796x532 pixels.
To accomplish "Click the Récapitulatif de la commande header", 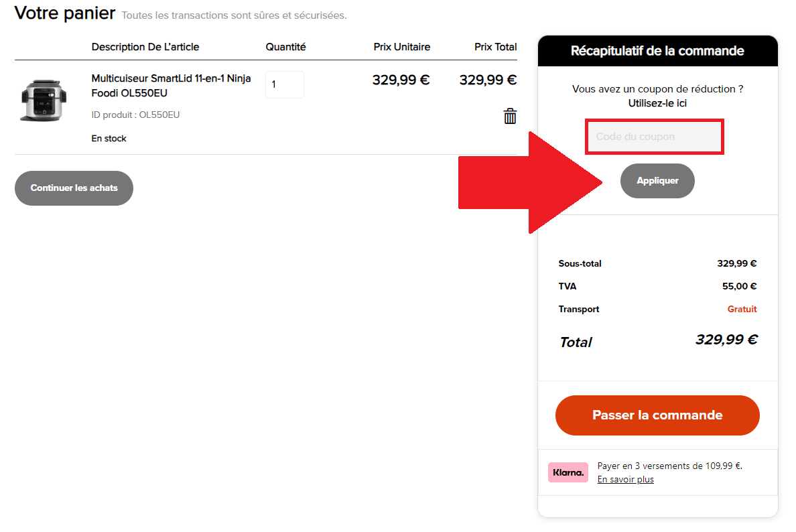I will click(657, 51).
